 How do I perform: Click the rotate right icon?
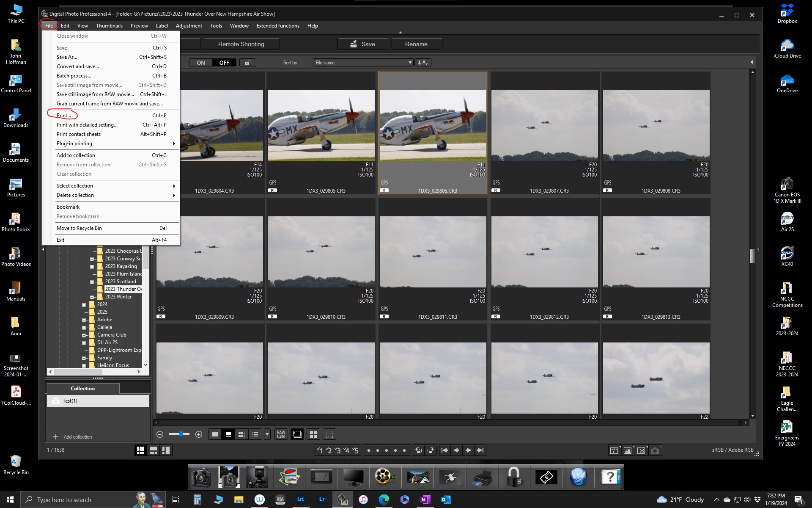tap(431, 450)
